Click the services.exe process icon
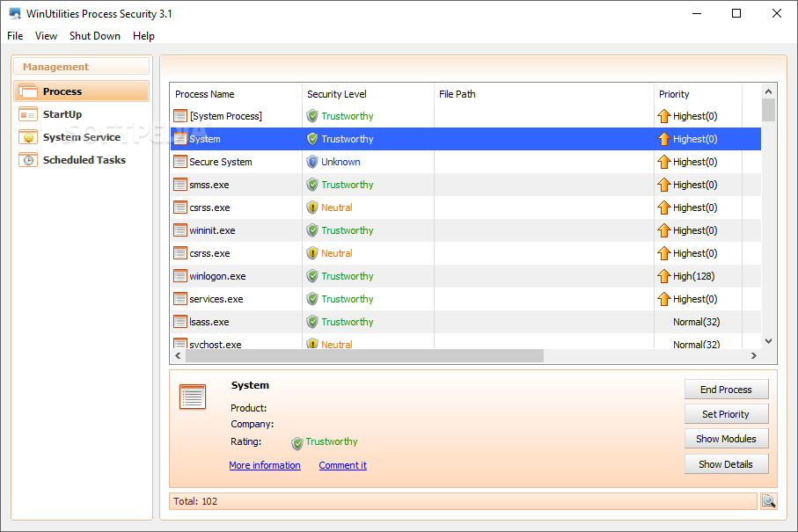Viewport: 798px width, 532px height. point(180,299)
